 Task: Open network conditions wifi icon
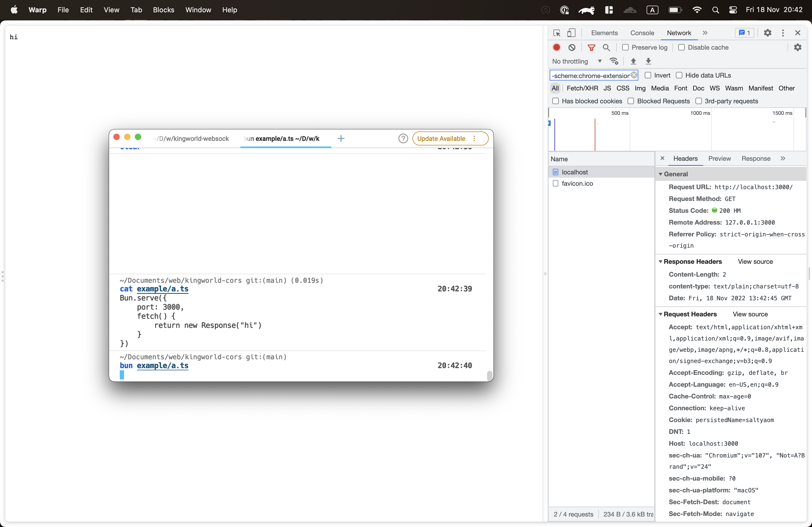pos(614,61)
